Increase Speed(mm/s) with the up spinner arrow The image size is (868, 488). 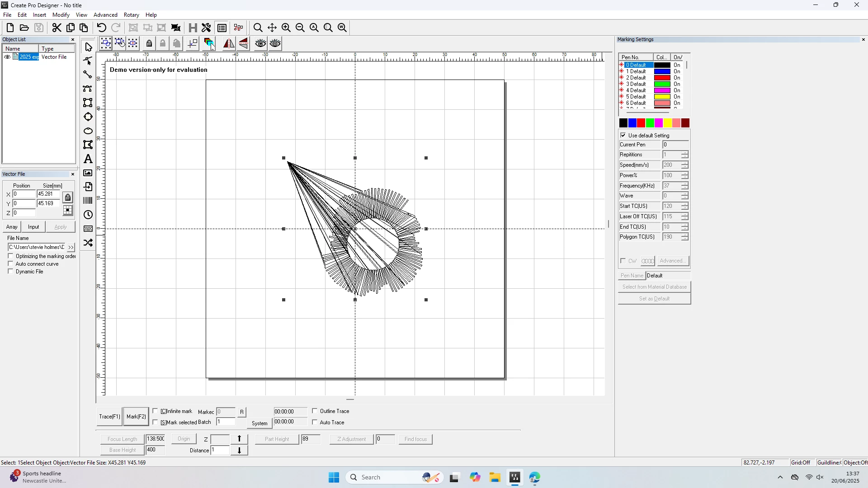[x=685, y=163]
